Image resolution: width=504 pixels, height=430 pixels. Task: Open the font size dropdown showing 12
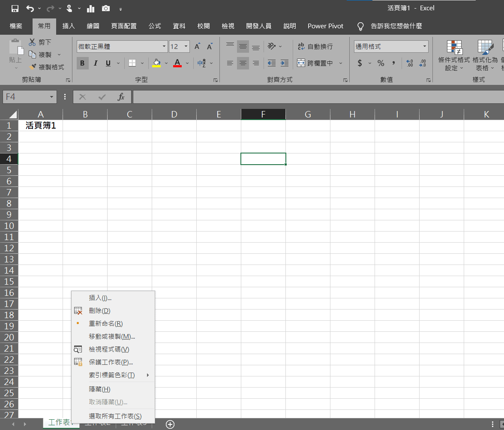pyautogui.click(x=186, y=46)
